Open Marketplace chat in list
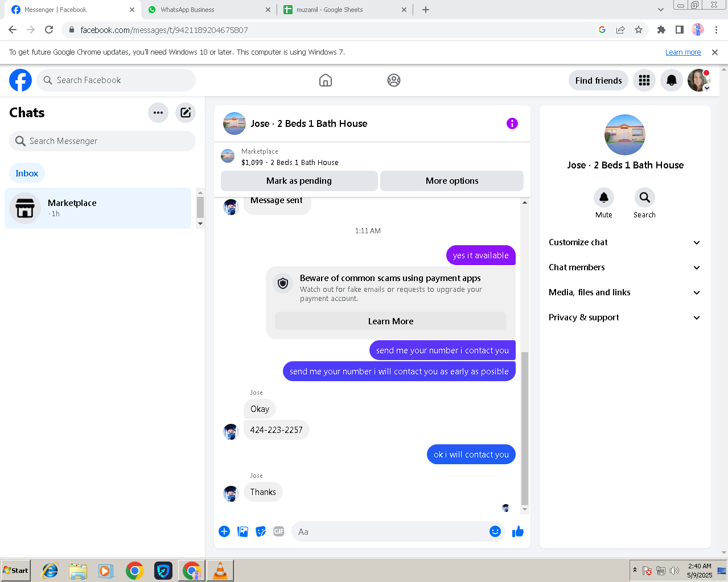This screenshot has width=728, height=582. click(98, 208)
